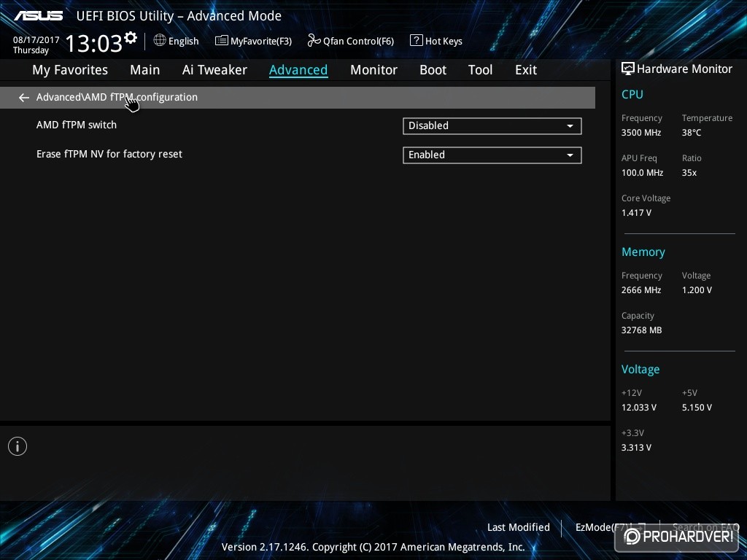Click the info icon in help area
Screen dimensions: 747x560
[18, 446]
